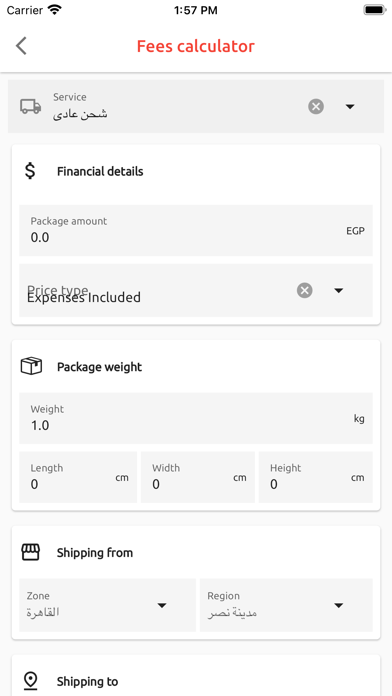The height and width of the screenshot is (696, 392).
Task: Click the location pin Shipping to icon
Action: 30,681
